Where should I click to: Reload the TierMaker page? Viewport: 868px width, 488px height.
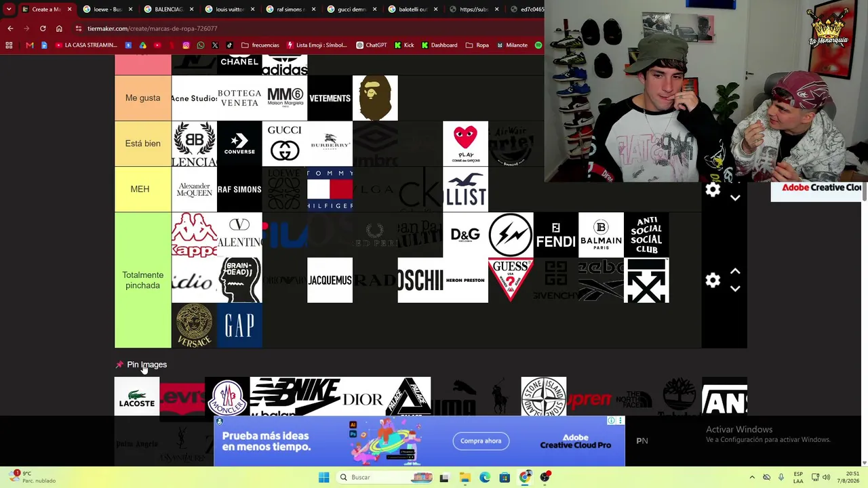(43, 28)
